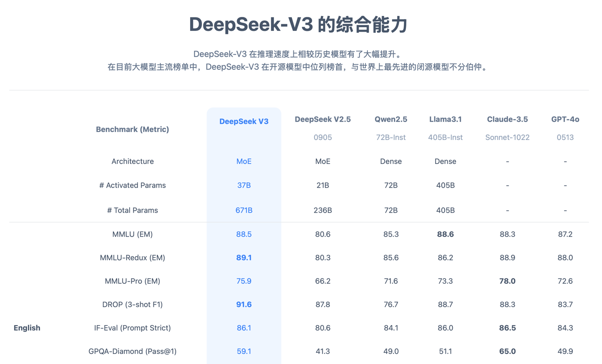This screenshot has width=602, height=364.
Task: Click the Sonnet-1022 version subheading
Action: click(x=507, y=137)
